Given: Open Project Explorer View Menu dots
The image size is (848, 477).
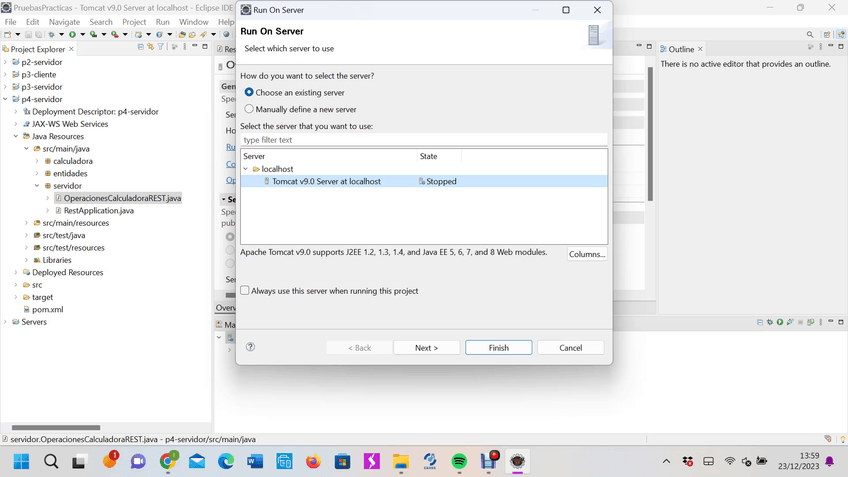Looking at the screenshot, I should [x=184, y=47].
